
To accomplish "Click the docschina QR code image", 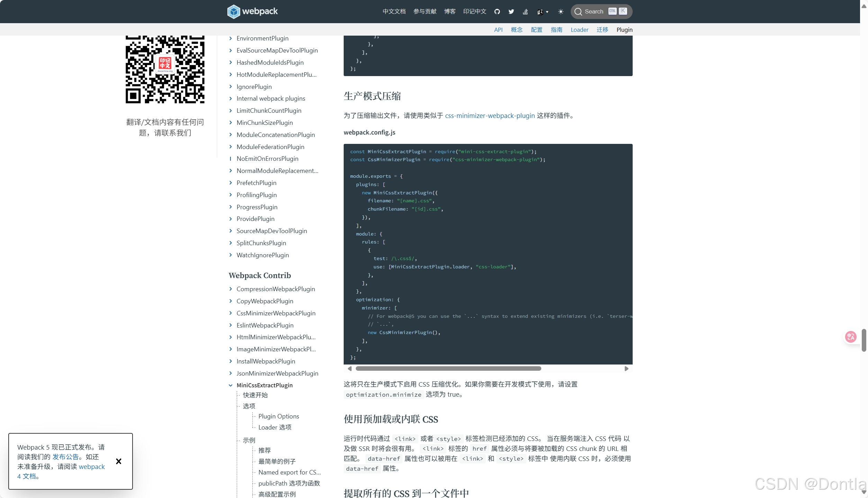I will point(165,69).
